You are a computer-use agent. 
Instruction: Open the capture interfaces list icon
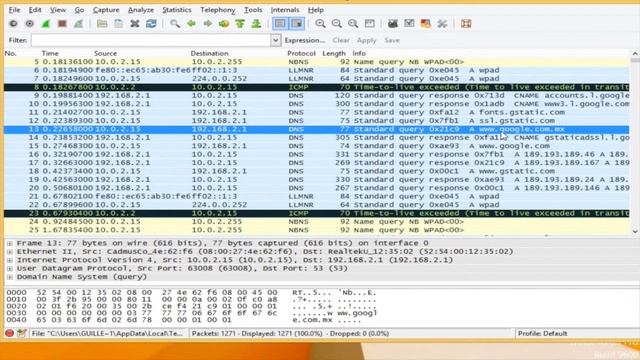13,24
